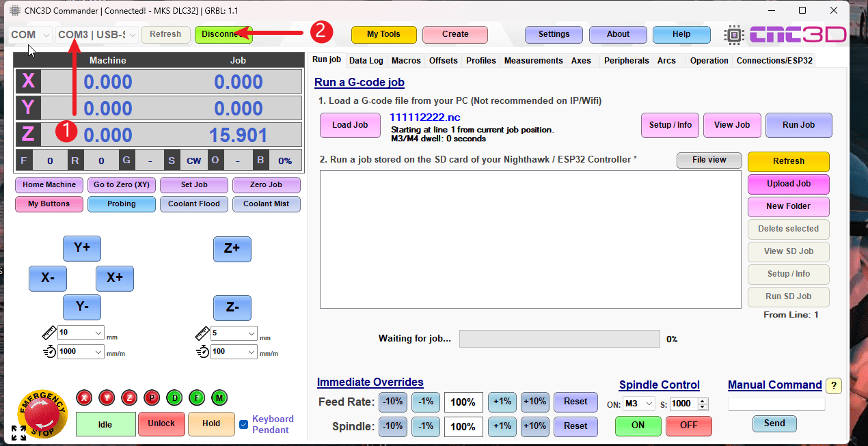This screenshot has width=868, height=446.
Task: Click the Home Machine button
Action: coord(49,184)
